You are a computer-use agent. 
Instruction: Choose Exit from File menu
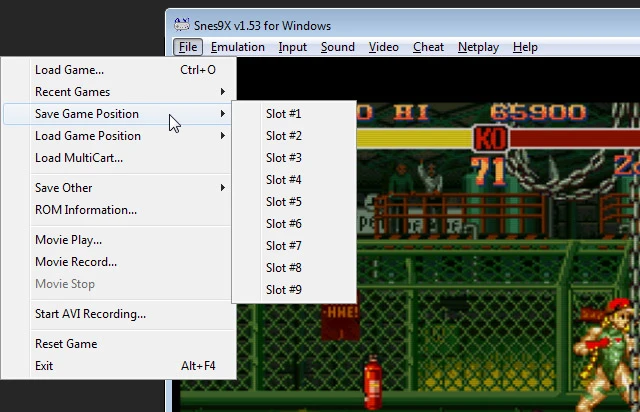click(x=118, y=366)
